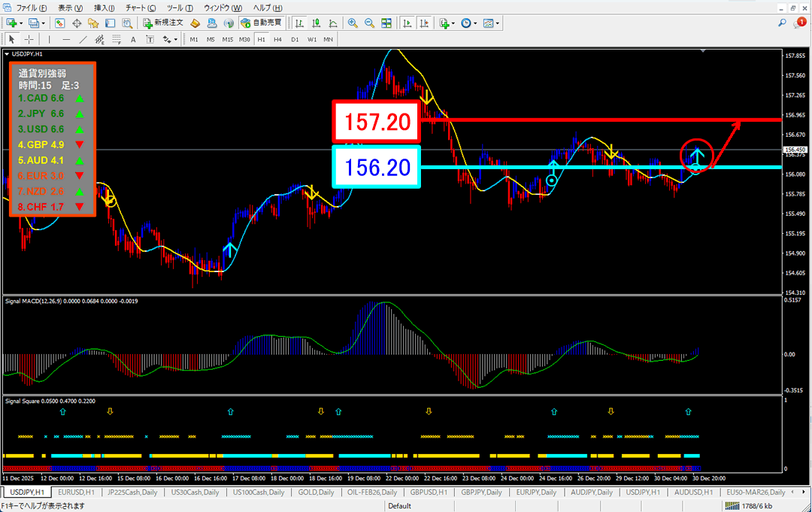Image resolution: width=812 pixels, height=512 pixels.
Task: Select the trendline drawing tool
Action: point(83,39)
